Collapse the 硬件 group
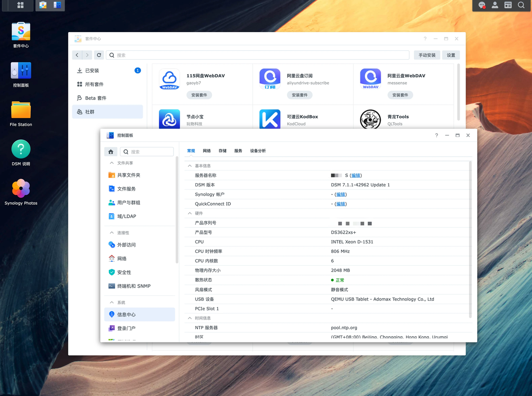 coord(190,213)
